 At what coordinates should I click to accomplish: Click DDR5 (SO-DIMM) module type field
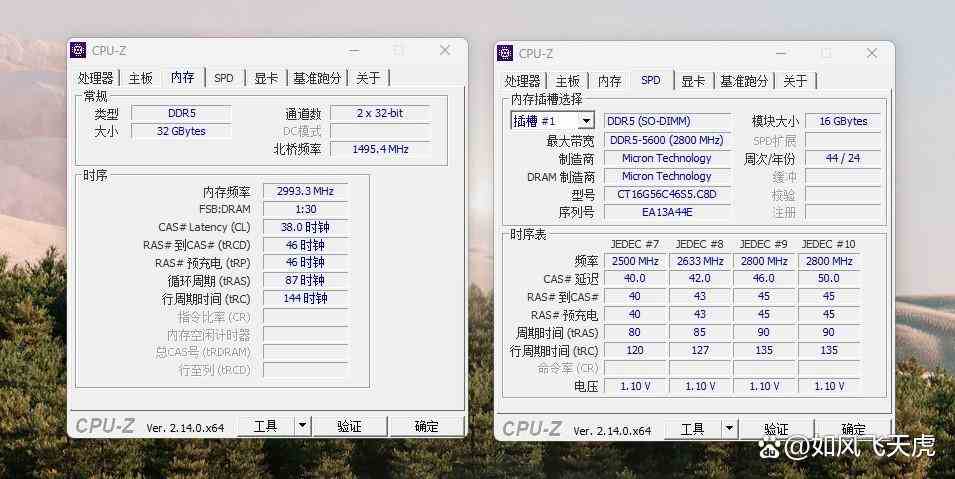click(667, 121)
